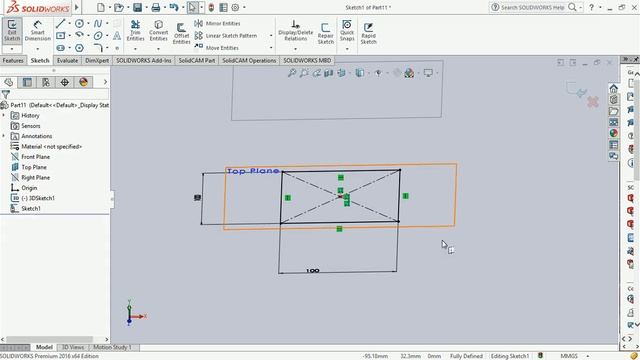Screen dimensions: 640x360
Task: Open Edit Appearance in view toolbar
Action: click(x=409, y=73)
